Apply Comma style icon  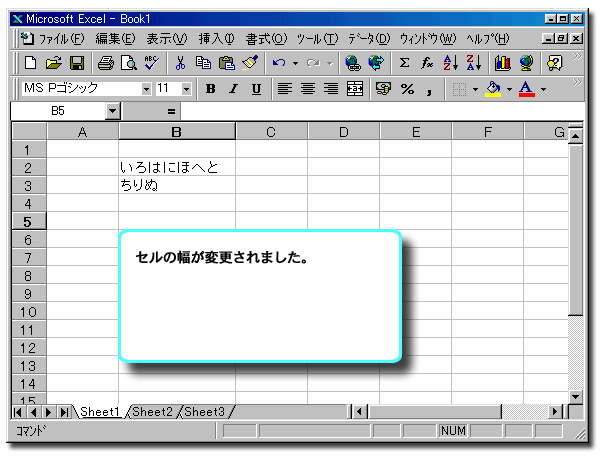pyautogui.click(x=429, y=90)
